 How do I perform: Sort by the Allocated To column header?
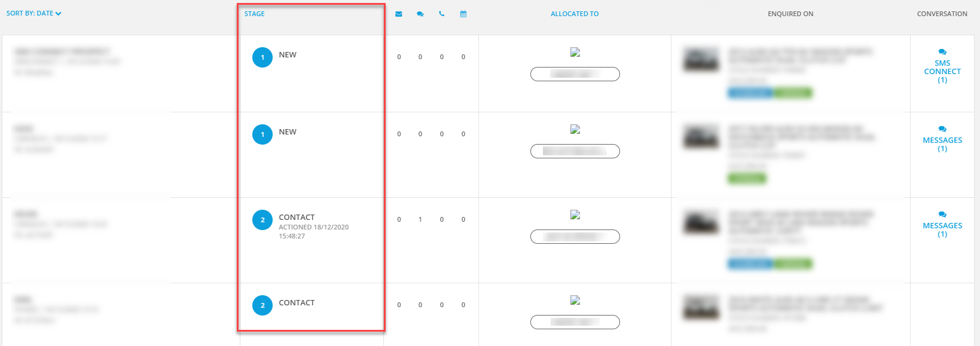574,14
